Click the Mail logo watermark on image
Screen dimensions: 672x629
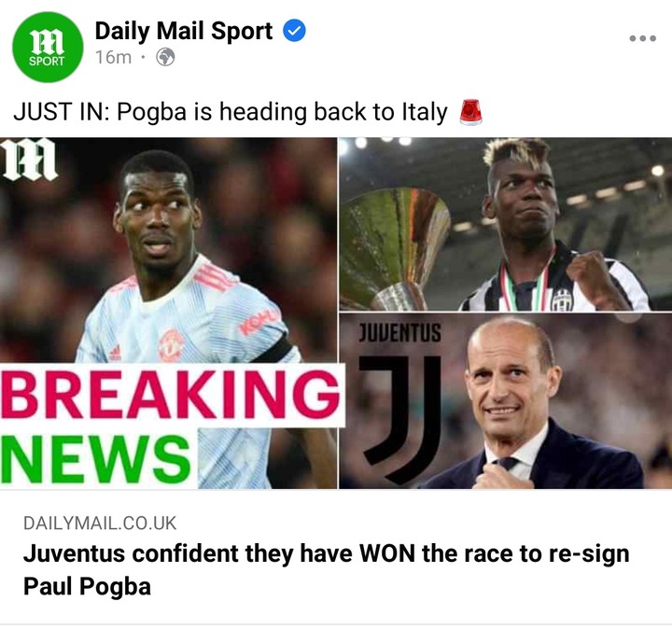tap(29, 160)
